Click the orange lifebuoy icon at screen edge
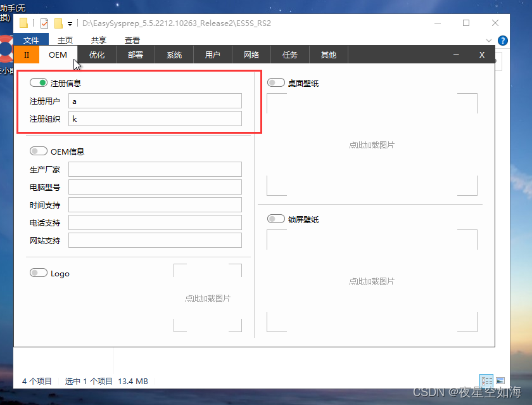This screenshot has width=532, height=405. (4, 49)
